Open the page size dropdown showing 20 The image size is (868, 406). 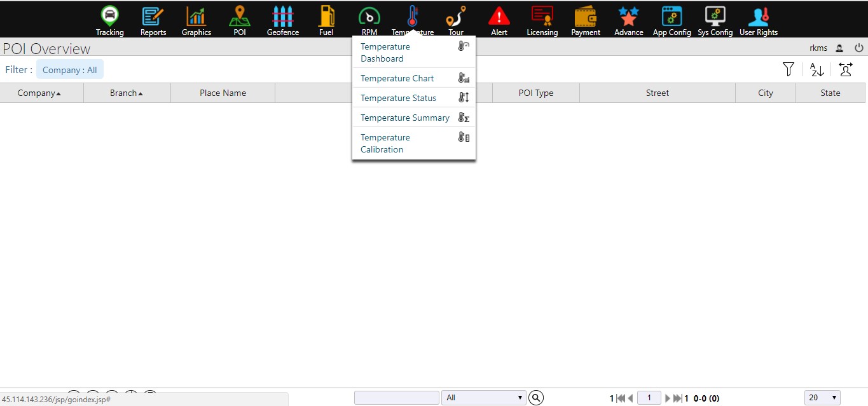(x=822, y=398)
